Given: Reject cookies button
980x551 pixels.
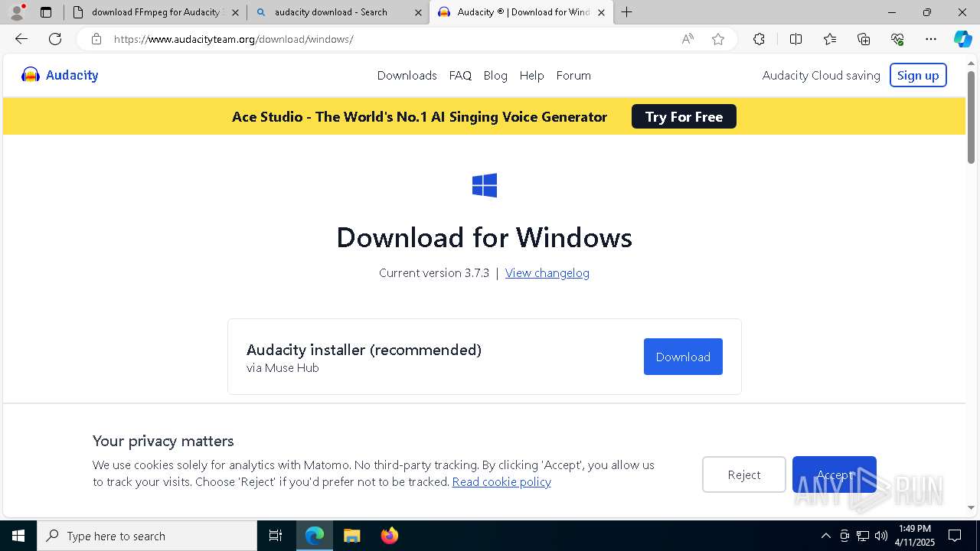Looking at the screenshot, I should (744, 474).
